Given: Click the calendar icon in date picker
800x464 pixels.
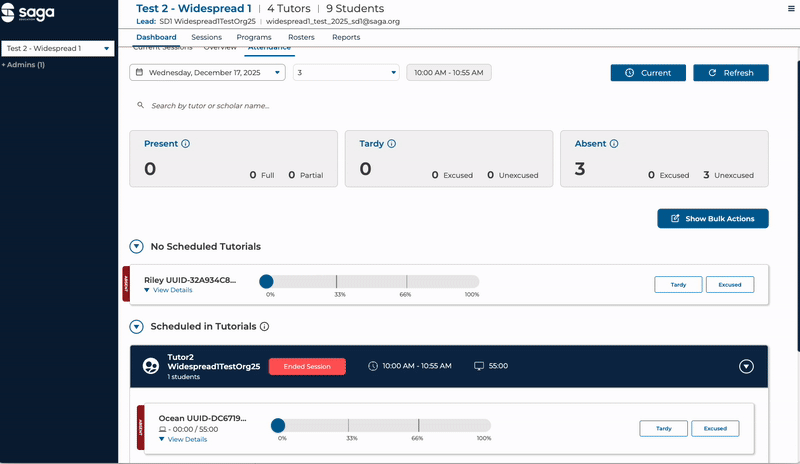Looking at the screenshot, I should click(139, 72).
